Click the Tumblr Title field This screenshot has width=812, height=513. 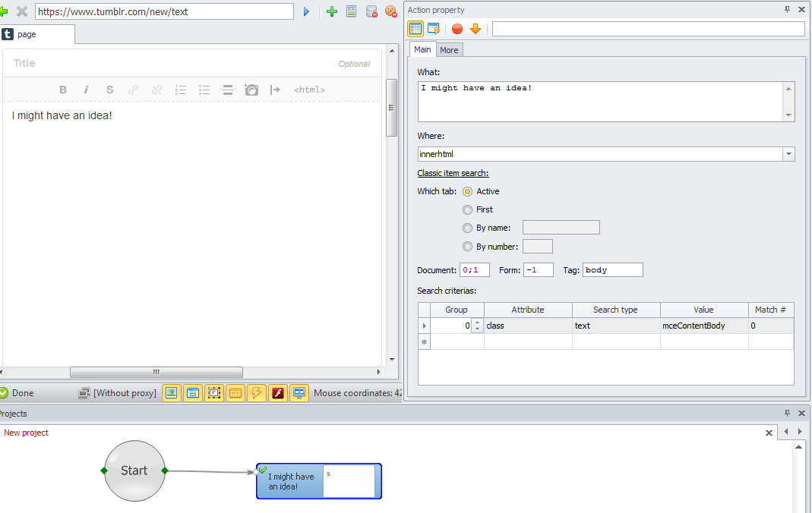tap(191, 63)
